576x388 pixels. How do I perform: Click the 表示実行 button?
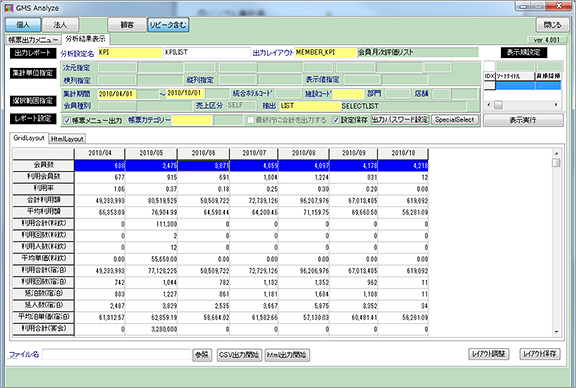523,120
